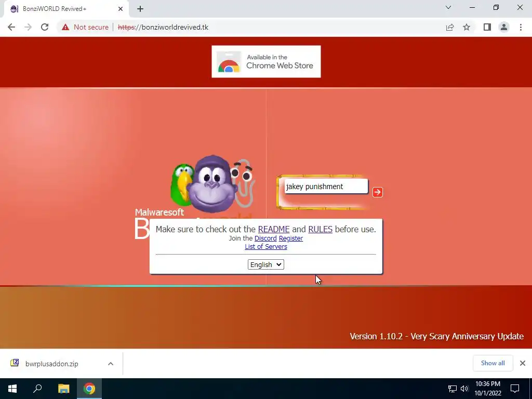Open the volume tray icon
The image size is (532, 399).
464,389
